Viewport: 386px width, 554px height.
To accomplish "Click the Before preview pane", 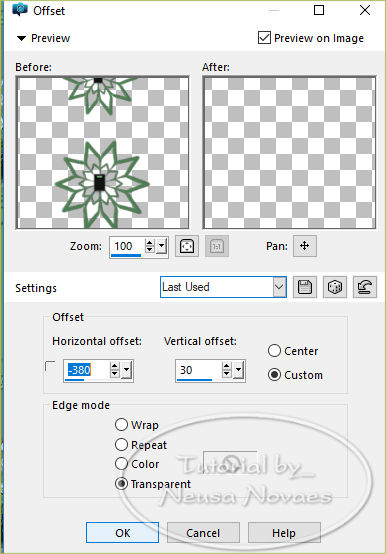I will [x=102, y=152].
